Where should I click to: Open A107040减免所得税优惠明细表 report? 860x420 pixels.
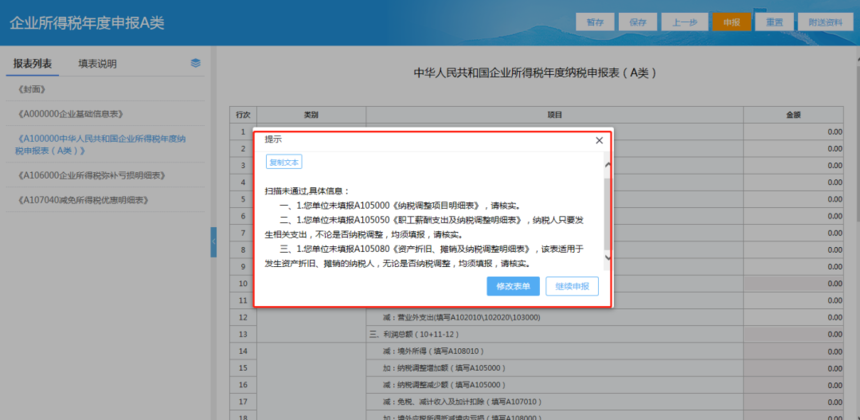coord(83,201)
